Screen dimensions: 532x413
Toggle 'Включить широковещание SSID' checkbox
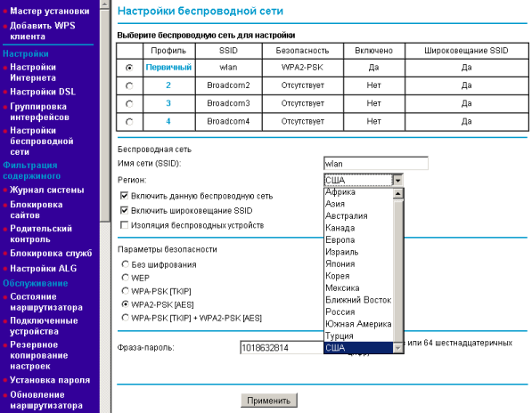coord(125,210)
